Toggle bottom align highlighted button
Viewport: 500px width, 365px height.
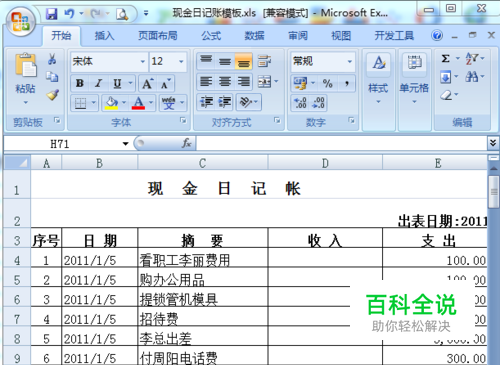[x=244, y=61]
